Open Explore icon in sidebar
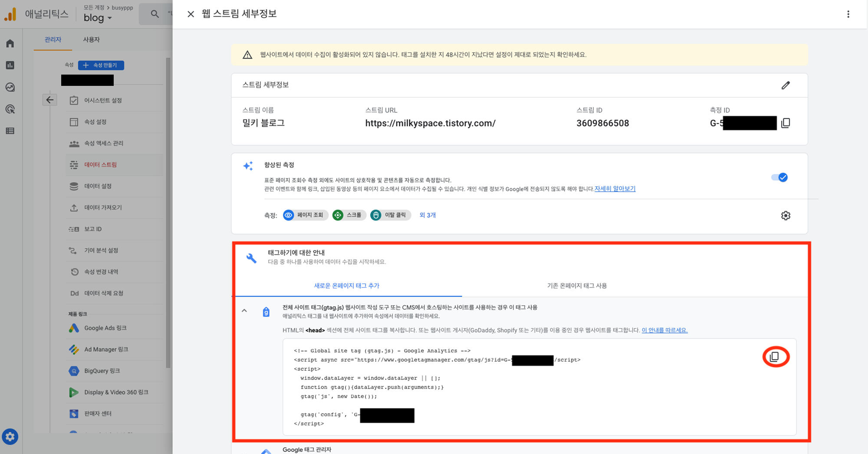The width and height of the screenshot is (868, 454). [x=10, y=87]
